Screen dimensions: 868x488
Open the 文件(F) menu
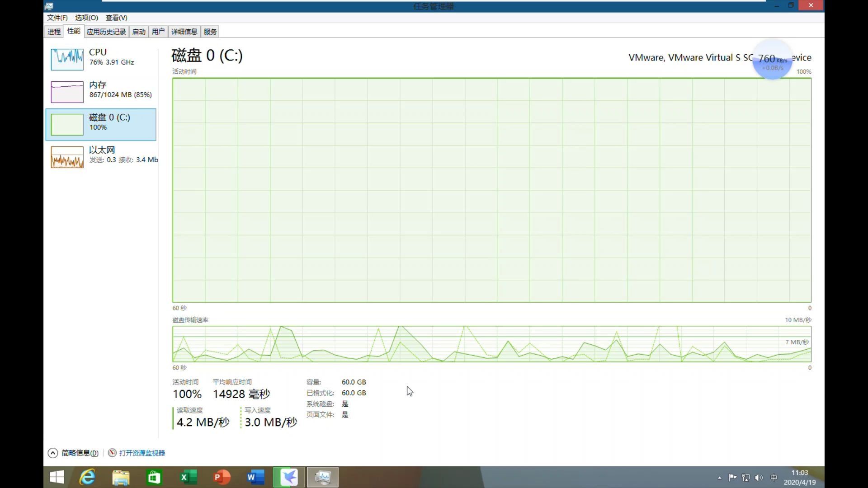pos(57,18)
